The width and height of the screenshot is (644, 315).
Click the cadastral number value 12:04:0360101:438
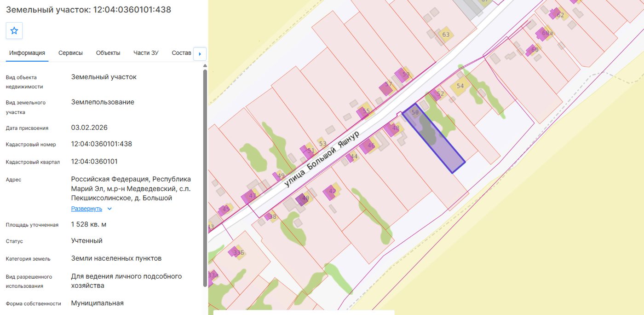[102, 144]
